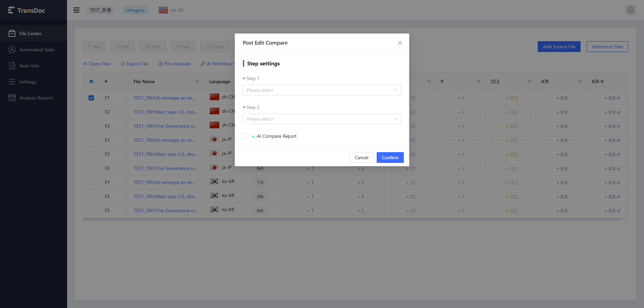Open Analysis Reports sidebar item
Screen dimensions: 644x308
[x=34, y=98]
